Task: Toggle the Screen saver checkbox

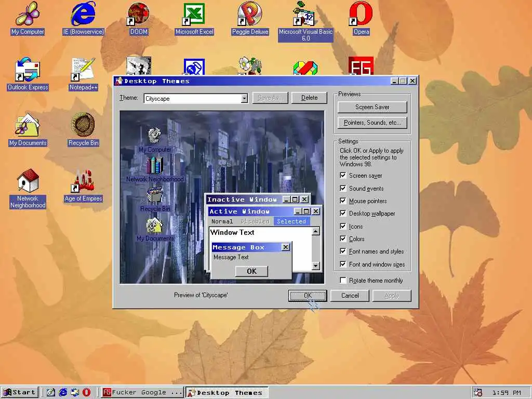Action: tap(343, 176)
